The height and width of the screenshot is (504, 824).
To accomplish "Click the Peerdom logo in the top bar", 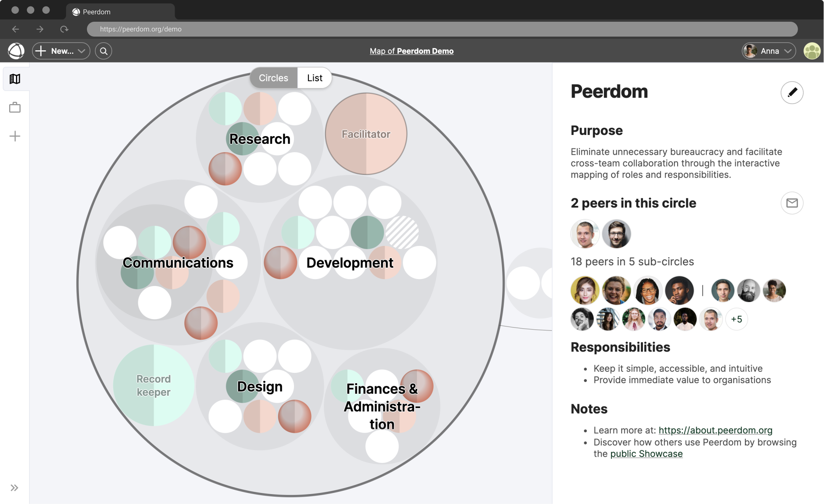I will [16, 51].
